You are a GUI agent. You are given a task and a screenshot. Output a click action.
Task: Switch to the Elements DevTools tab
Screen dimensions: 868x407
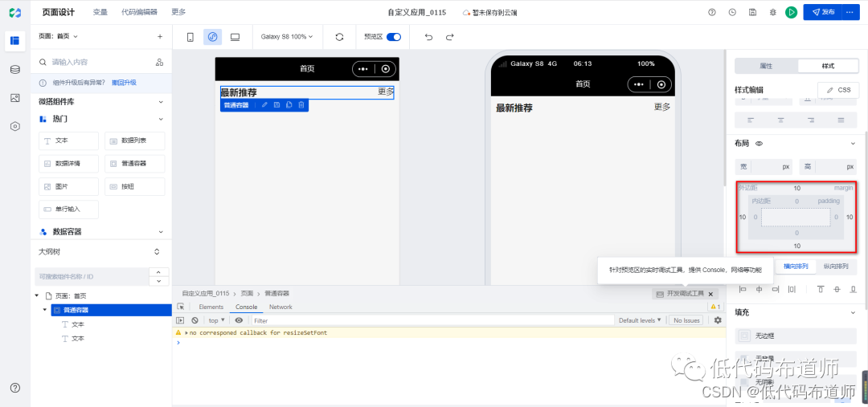[x=211, y=307]
